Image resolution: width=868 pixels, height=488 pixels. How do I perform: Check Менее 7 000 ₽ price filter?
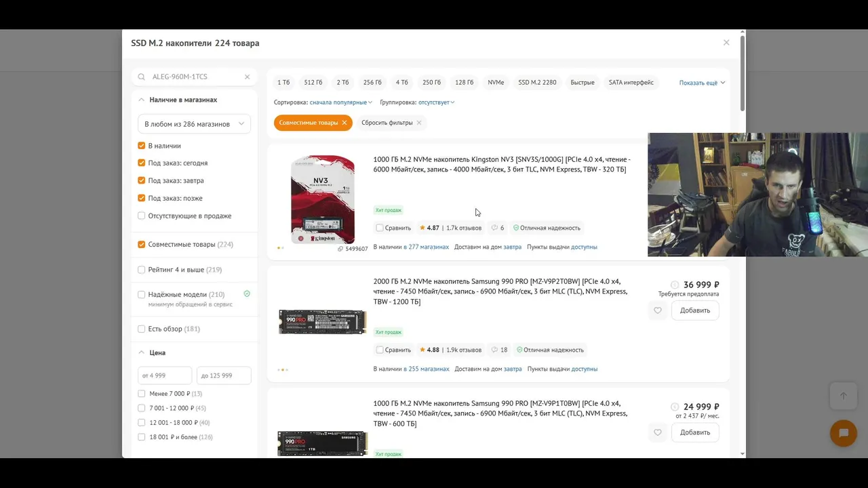click(x=142, y=394)
